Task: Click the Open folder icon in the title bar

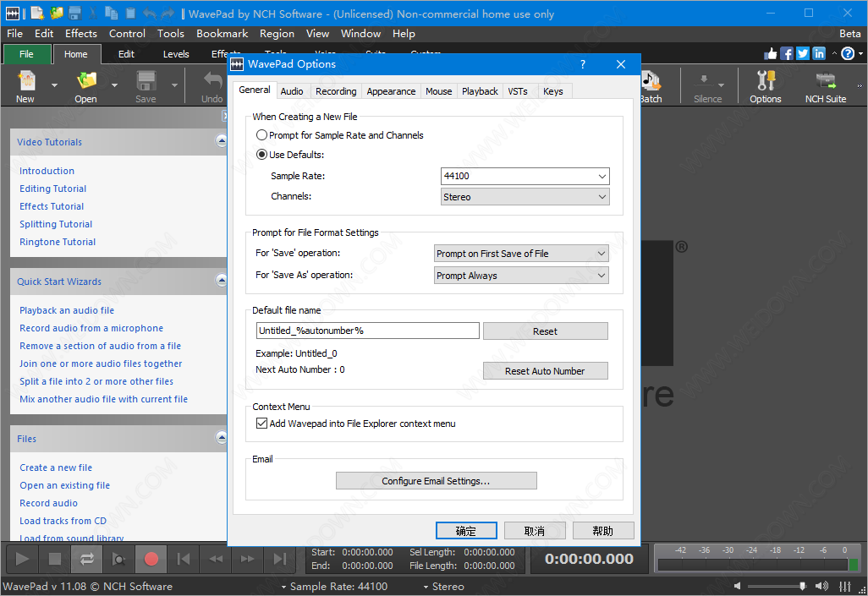Action: coord(57,14)
